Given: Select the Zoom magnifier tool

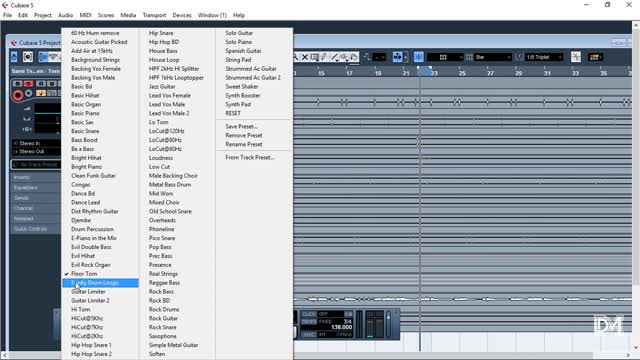Looking at the screenshot, I should pyautogui.click(x=296, y=57).
